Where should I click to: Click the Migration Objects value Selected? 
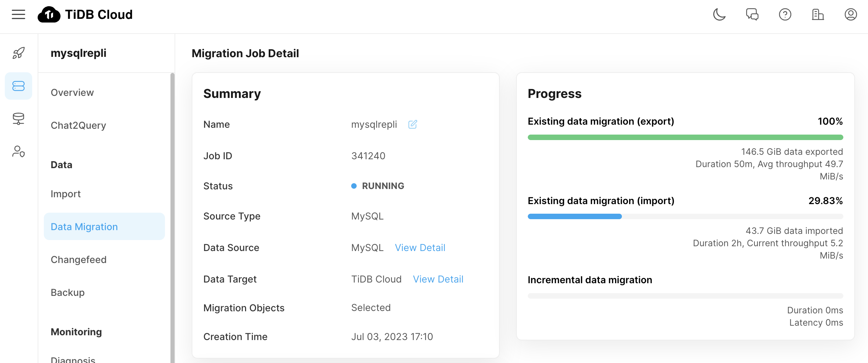click(x=371, y=308)
